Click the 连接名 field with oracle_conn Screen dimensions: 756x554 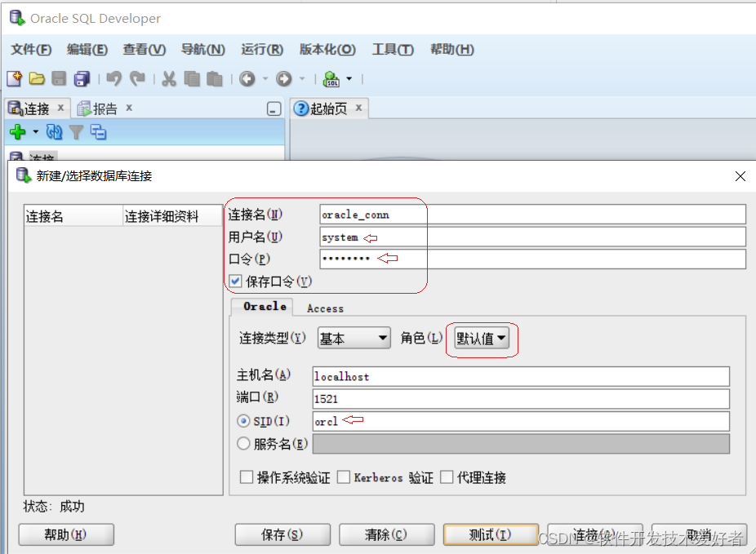(533, 215)
